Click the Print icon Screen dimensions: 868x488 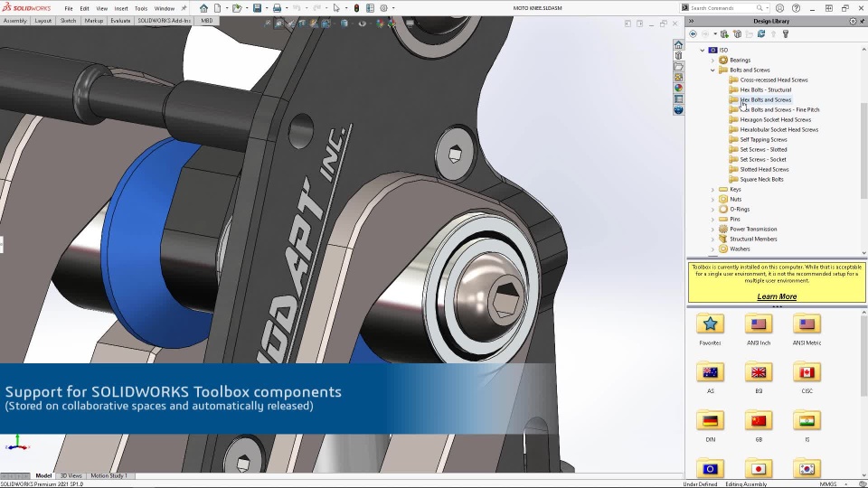tap(277, 8)
